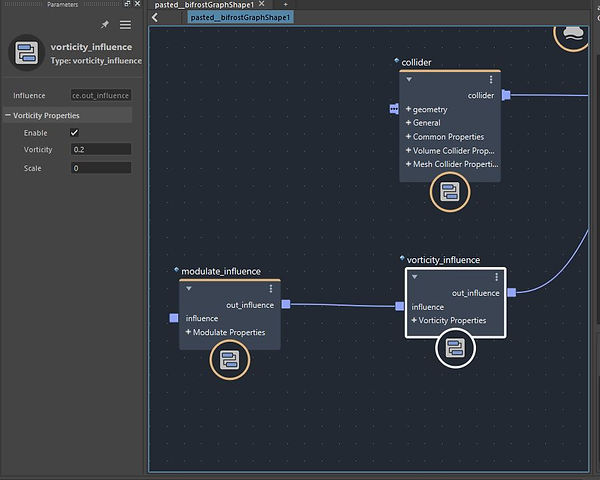This screenshot has height=480, width=600.
Task: Select the vorticity_influence node title in graph
Action: (443, 260)
